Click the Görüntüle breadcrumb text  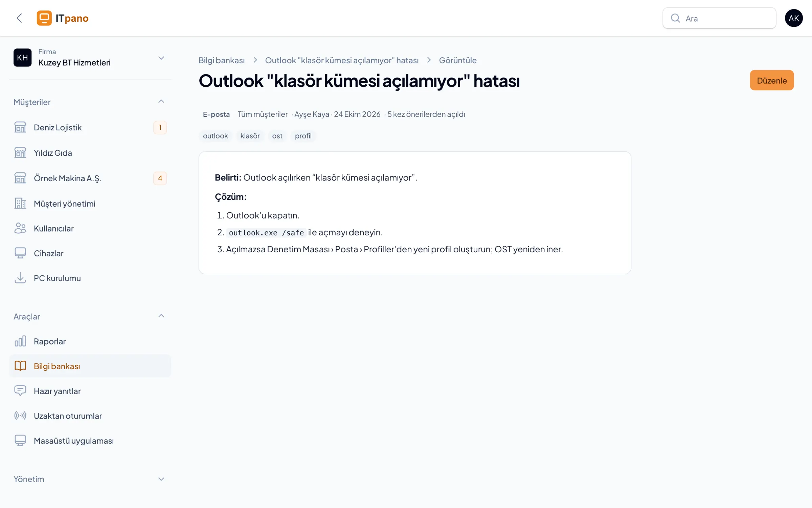(458, 60)
